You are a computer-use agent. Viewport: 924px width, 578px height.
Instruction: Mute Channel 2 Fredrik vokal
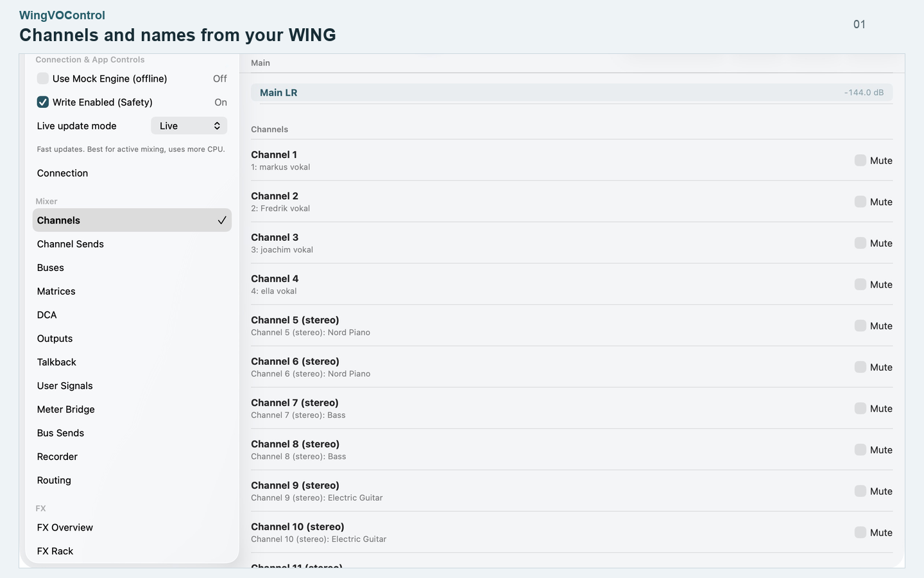tap(860, 202)
